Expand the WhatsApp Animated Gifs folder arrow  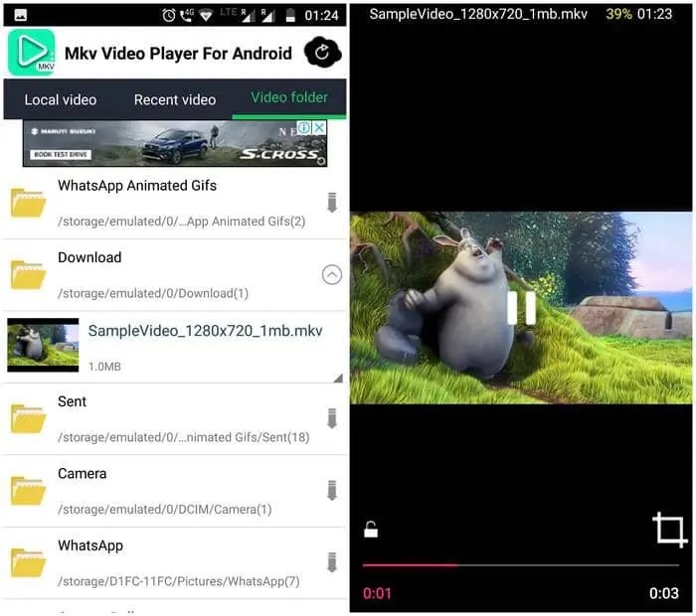tap(332, 203)
